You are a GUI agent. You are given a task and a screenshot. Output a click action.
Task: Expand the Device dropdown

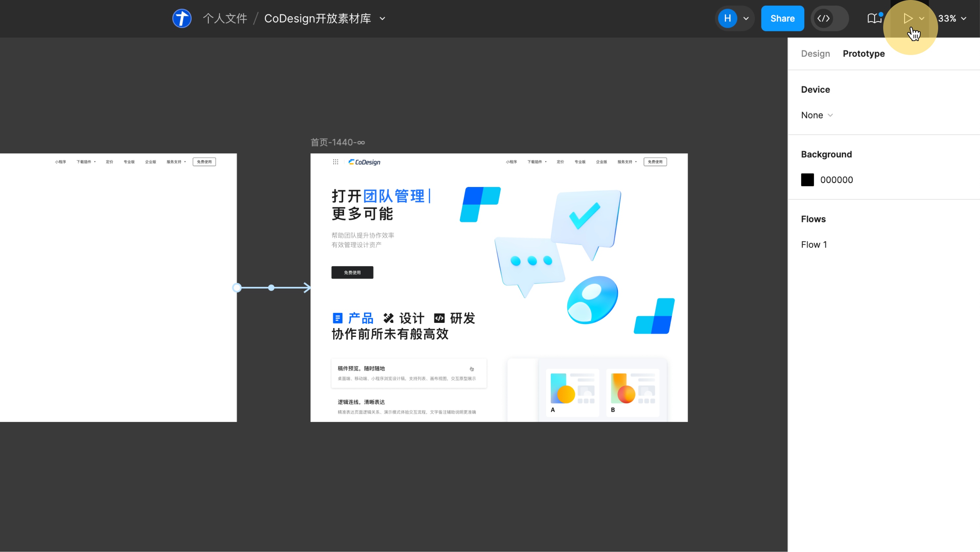coord(817,115)
